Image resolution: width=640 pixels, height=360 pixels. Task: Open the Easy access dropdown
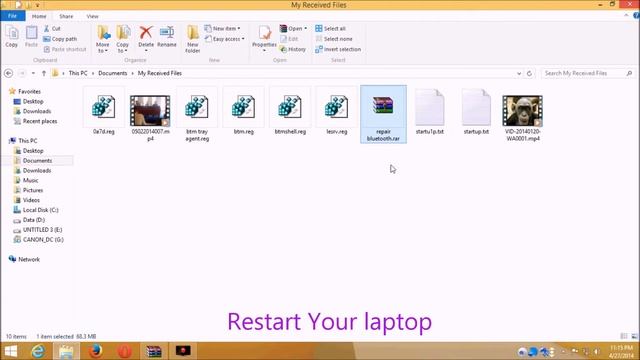[224, 39]
